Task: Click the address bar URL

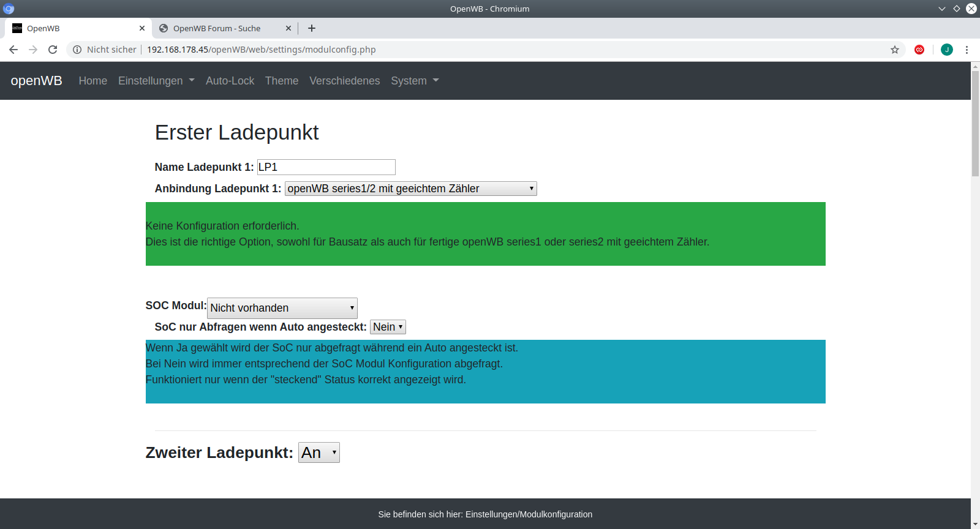Action: tap(262, 50)
